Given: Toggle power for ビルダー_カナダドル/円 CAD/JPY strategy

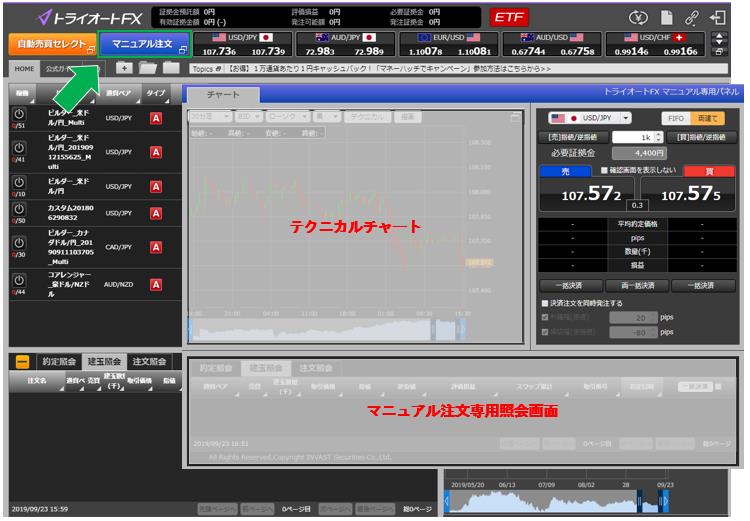Looking at the screenshot, I should [x=19, y=244].
